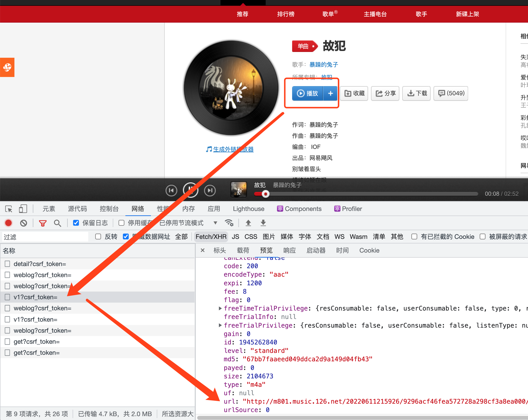The width and height of the screenshot is (528, 420).
Task: Open album link 故犯
Action: tap(327, 77)
